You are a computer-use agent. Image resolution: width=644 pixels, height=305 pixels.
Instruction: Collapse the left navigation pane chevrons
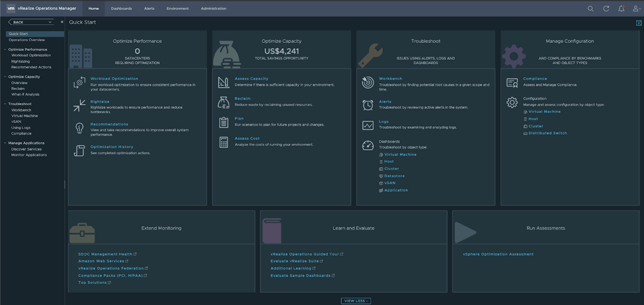click(x=62, y=22)
